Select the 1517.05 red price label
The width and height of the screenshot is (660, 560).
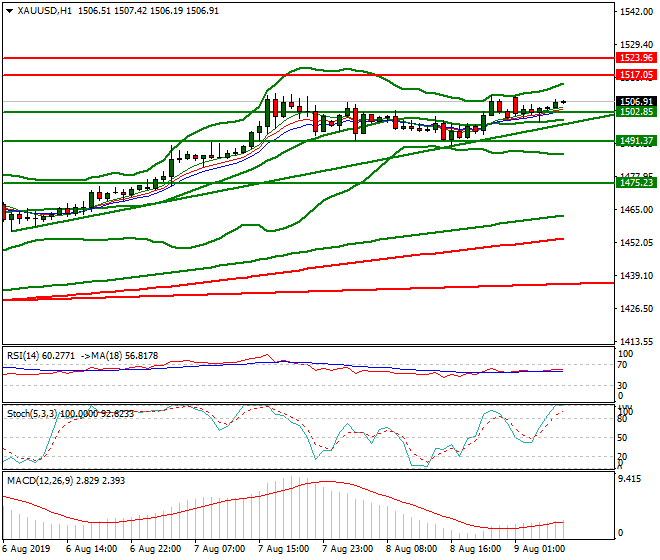pos(636,75)
